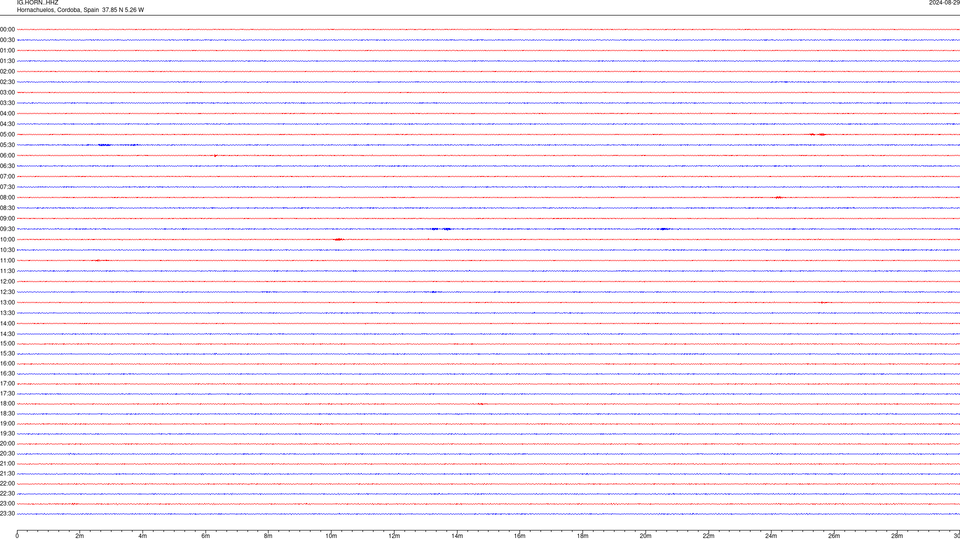Select the 15:00 trace time label
Image resolution: width=960 pixels, height=540 pixels.
pyautogui.click(x=7, y=343)
